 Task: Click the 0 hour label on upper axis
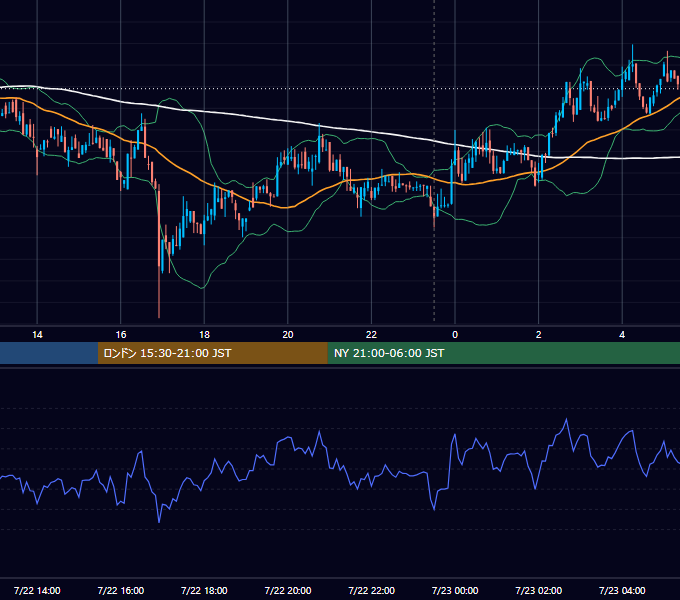455,335
